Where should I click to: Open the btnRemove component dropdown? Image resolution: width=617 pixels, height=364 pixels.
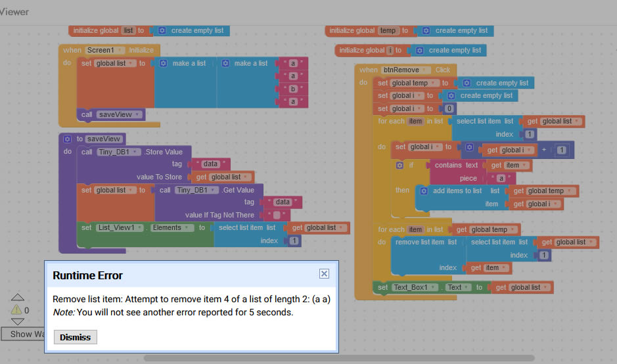click(x=407, y=70)
